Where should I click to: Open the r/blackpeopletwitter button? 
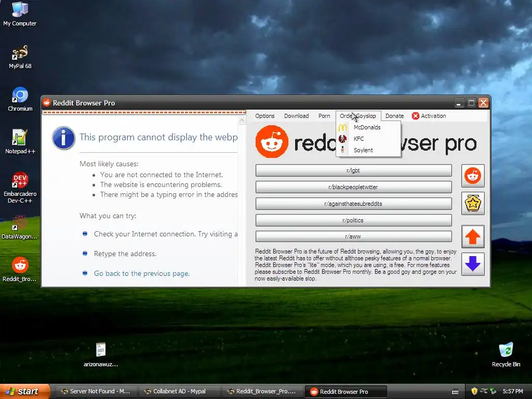[x=353, y=187]
